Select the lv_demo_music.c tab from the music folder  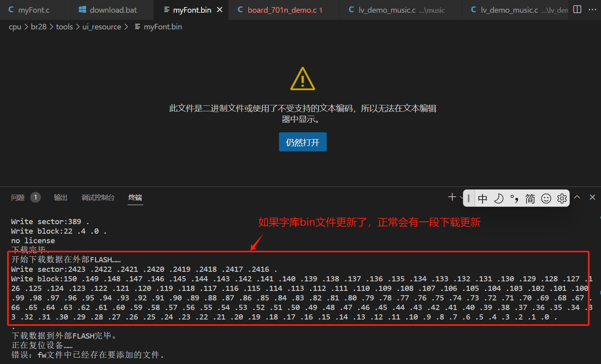click(401, 10)
